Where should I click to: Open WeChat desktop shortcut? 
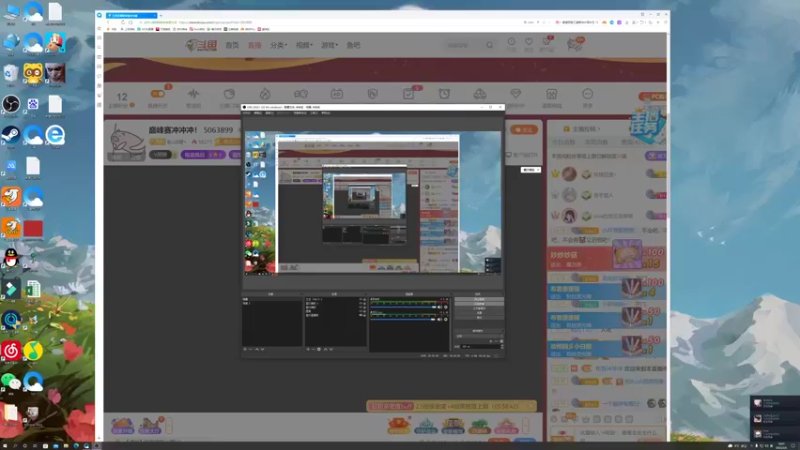[x=11, y=382]
